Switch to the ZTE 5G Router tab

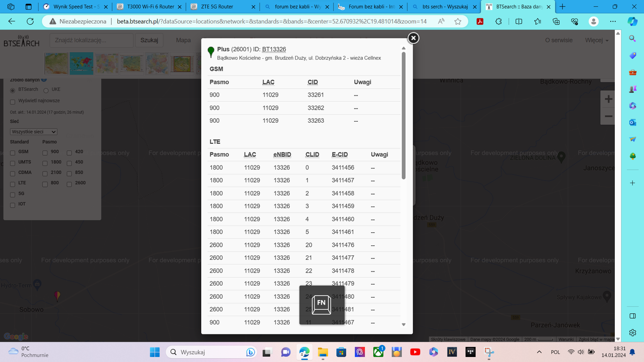[x=222, y=7]
